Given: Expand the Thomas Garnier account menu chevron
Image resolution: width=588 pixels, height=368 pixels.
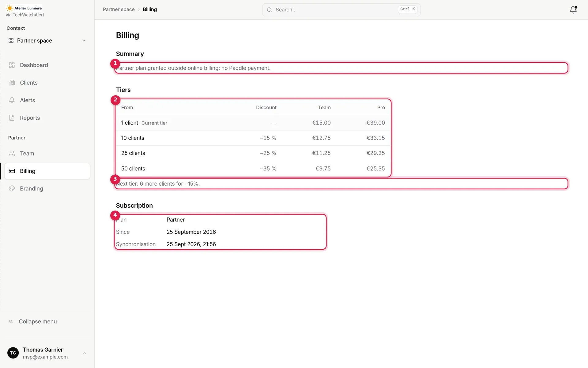Looking at the screenshot, I should coord(84,353).
